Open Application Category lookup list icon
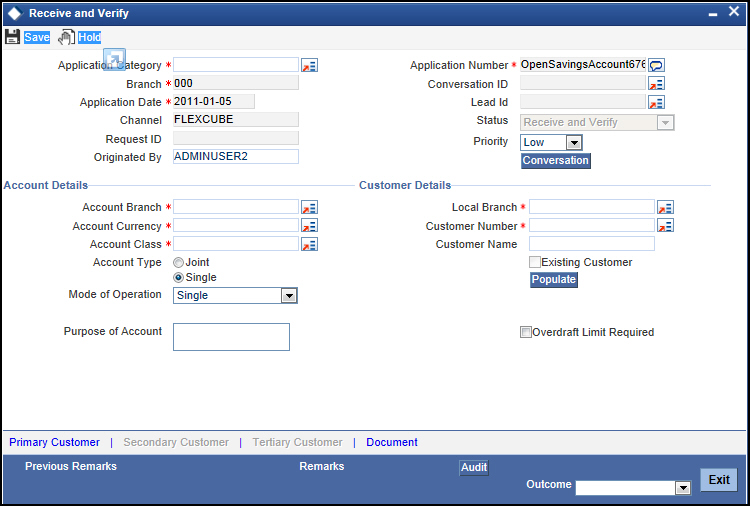Image resolution: width=750 pixels, height=506 pixels. pos(309,65)
